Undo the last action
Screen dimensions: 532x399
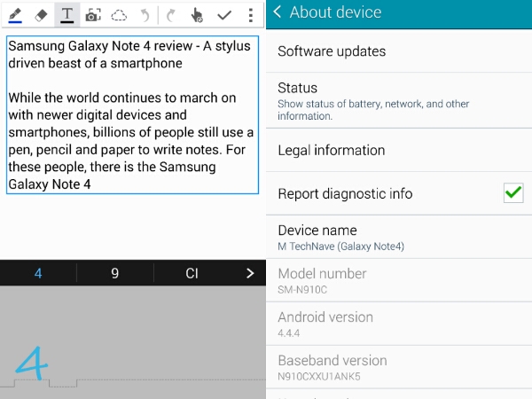[x=145, y=15]
